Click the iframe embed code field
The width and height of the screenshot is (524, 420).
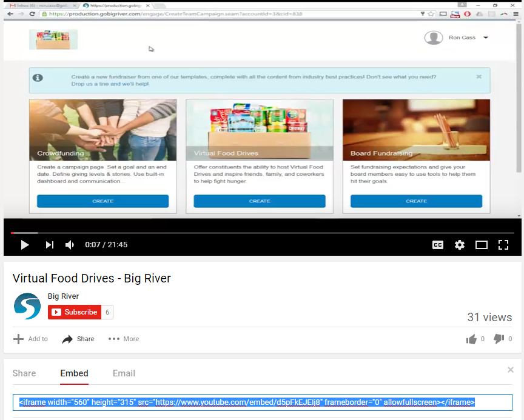263,402
